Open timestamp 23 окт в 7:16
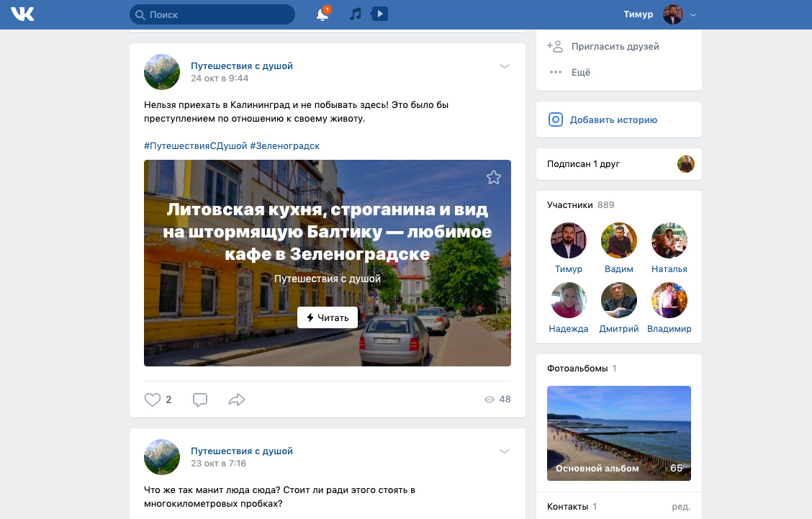812x519 pixels. 219,464
